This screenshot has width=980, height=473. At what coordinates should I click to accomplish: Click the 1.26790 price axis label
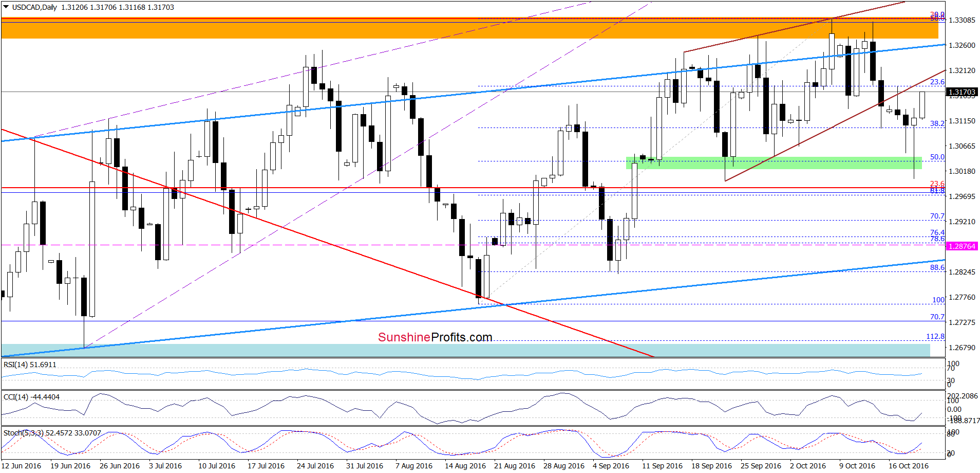point(962,348)
